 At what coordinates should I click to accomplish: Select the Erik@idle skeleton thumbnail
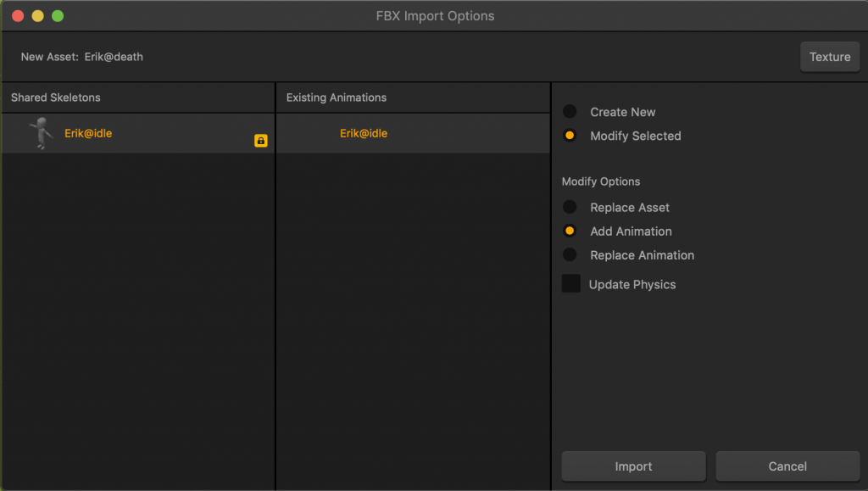coord(41,133)
